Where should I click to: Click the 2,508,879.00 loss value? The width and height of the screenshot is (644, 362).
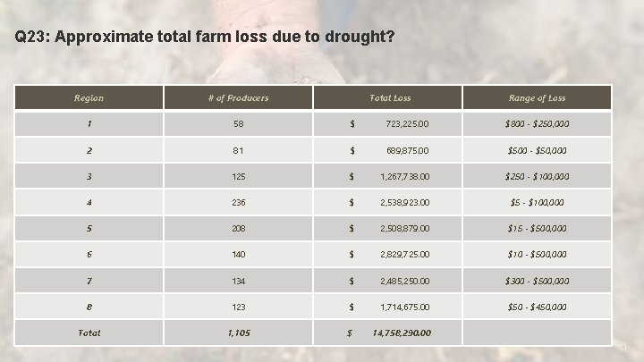404,229
